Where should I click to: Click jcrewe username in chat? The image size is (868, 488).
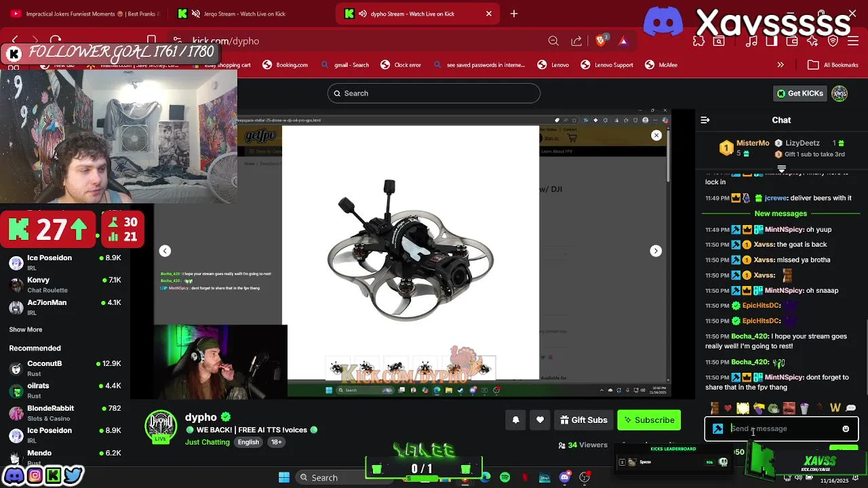click(776, 198)
